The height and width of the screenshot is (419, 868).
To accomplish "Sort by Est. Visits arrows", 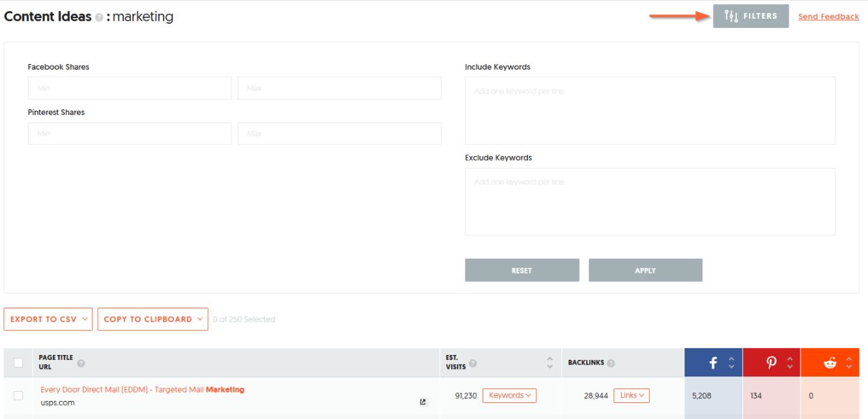I will point(550,363).
